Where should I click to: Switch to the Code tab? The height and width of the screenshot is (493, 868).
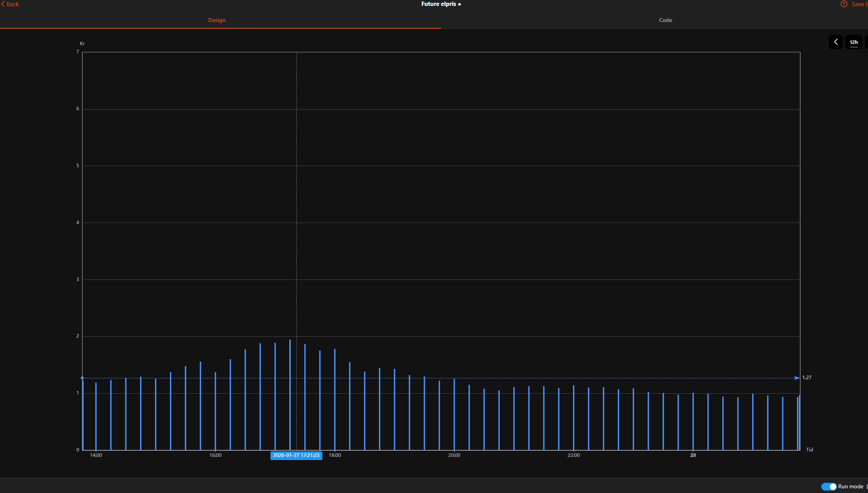(665, 20)
